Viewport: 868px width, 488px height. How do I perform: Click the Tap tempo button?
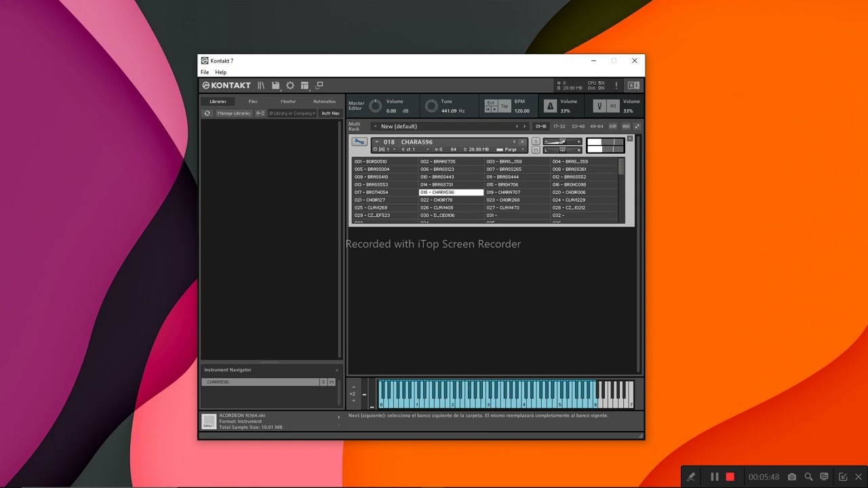click(505, 106)
